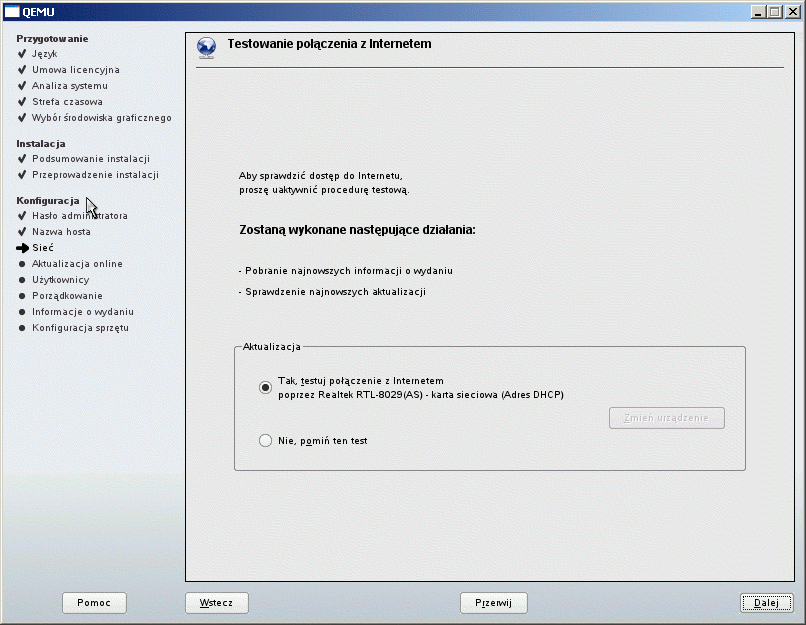
Task: Select the Umowa licencyjna step
Action: tap(75, 70)
